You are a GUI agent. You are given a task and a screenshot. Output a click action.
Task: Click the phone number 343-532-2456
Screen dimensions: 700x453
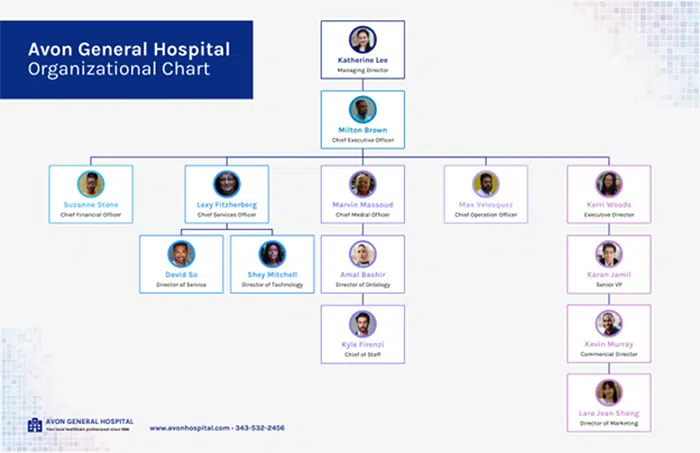260,428
